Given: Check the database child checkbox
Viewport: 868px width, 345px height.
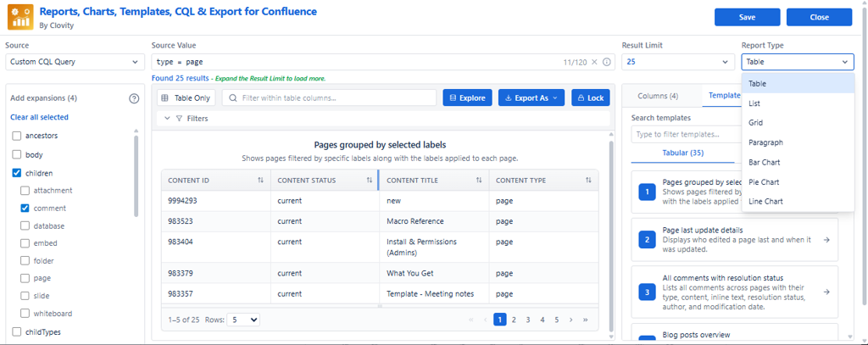Looking at the screenshot, I should pos(25,226).
